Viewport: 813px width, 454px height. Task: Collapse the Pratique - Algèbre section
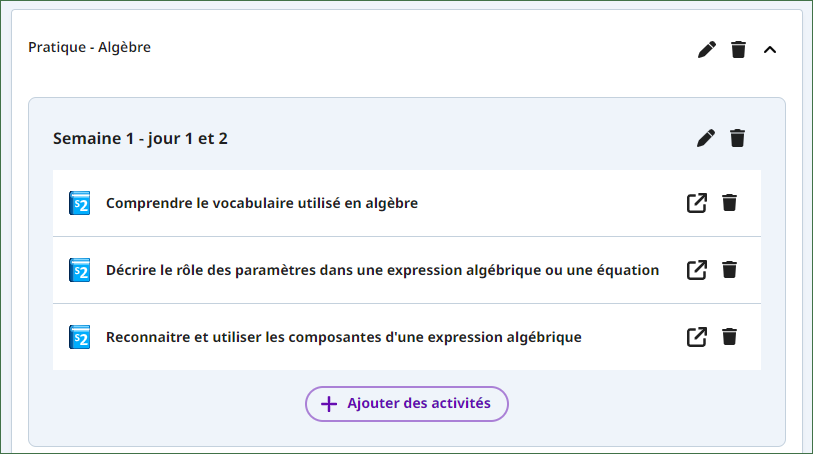(x=770, y=50)
